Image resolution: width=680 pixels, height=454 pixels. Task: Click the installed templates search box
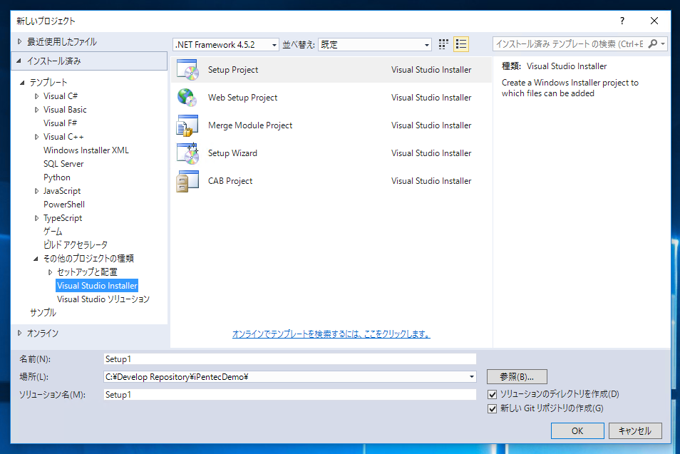569,44
